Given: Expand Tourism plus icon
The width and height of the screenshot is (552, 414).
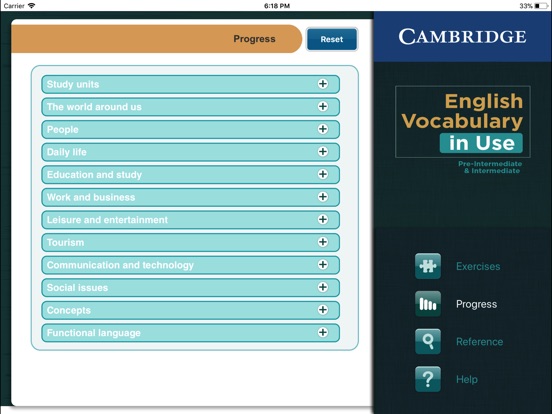Looking at the screenshot, I should [x=323, y=242].
